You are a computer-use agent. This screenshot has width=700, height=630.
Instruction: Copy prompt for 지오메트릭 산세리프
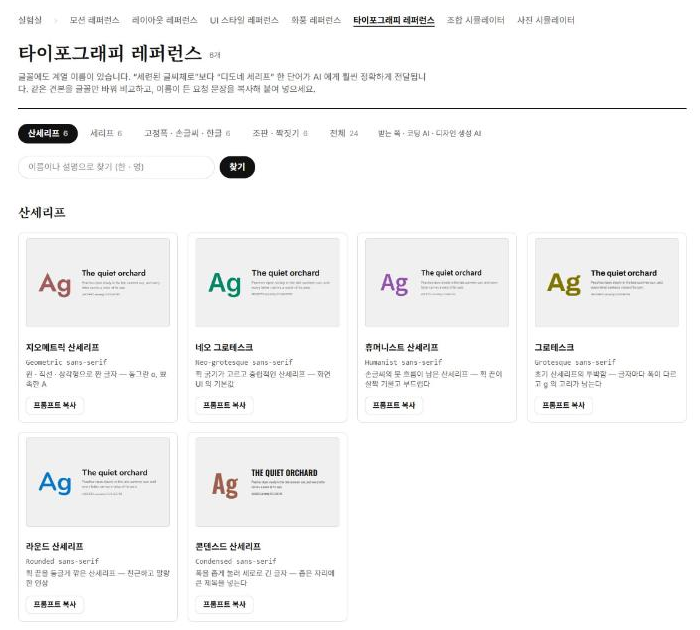click(55, 405)
